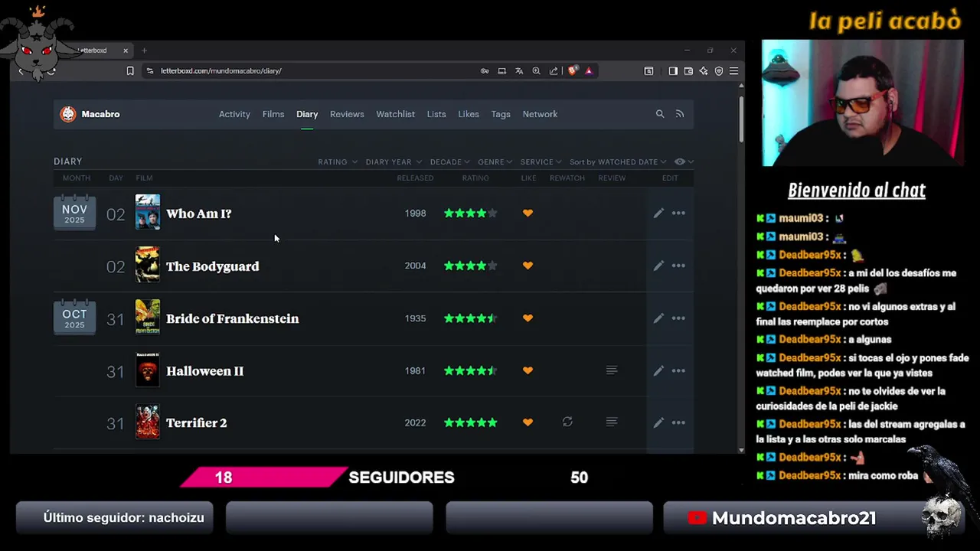Open the RSS feed icon
The height and width of the screenshot is (551, 980).
[679, 114]
